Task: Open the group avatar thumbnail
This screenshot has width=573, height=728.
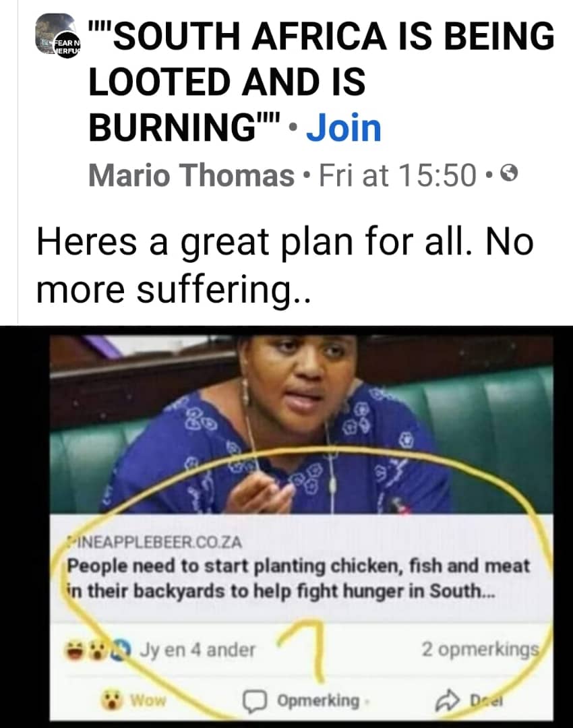Action: 58,36
